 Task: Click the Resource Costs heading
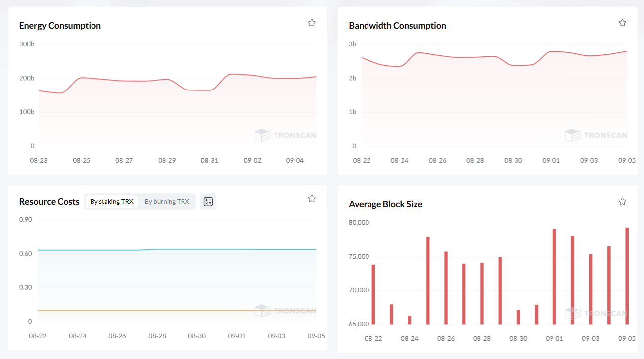pyautogui.click(x=49, y=202)
